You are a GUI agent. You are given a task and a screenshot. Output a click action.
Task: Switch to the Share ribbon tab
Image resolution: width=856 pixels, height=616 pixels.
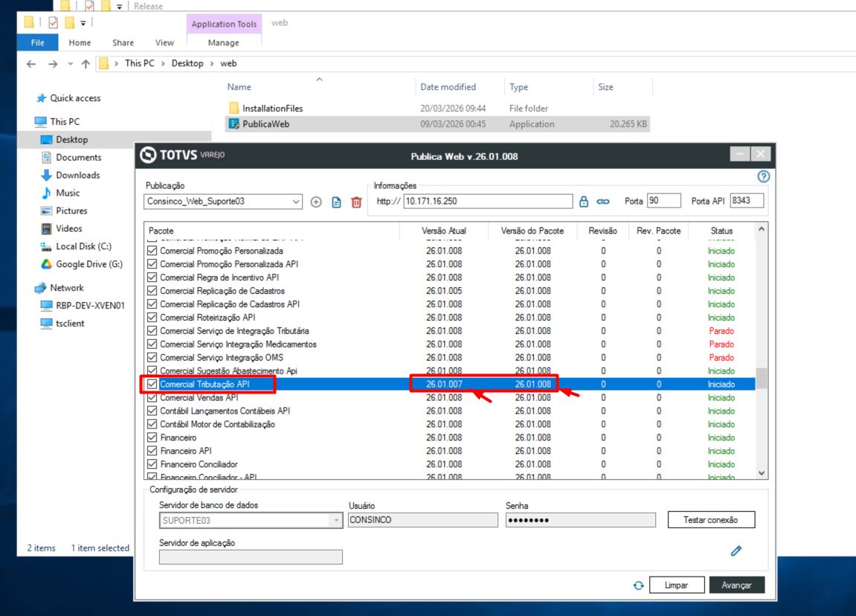click(123, 42)
